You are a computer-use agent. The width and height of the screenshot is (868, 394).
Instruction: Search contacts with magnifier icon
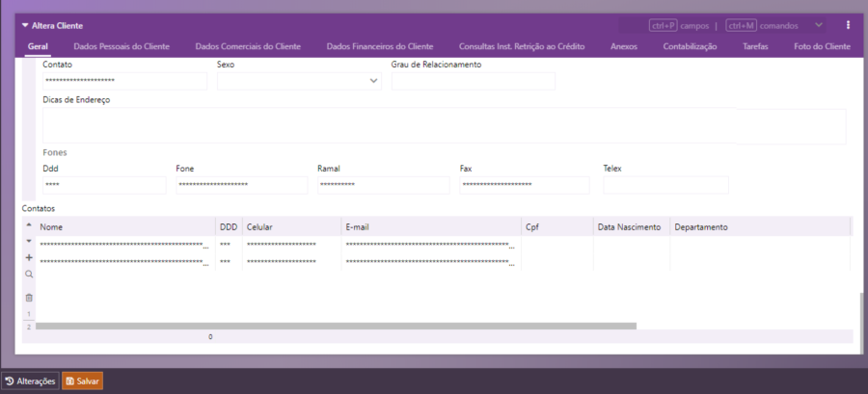click(x=29, y=275)
